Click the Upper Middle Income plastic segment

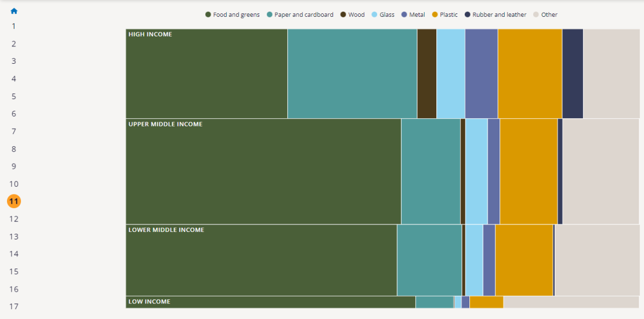tap(528, 171)
